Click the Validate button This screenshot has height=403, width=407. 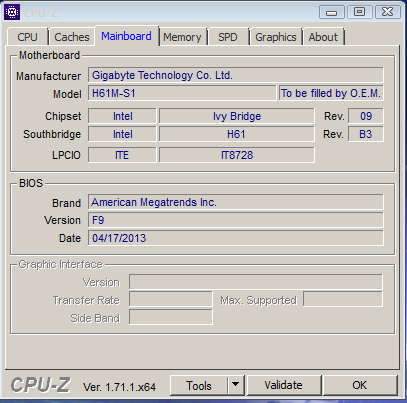pyautogui.click(x=284, y=385)
